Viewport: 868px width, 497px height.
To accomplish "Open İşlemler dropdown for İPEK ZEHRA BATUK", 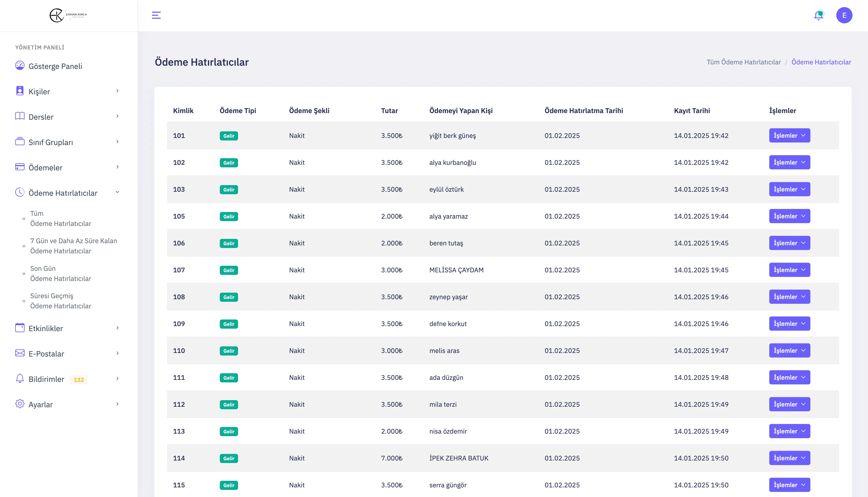I will tap(789, 458).
